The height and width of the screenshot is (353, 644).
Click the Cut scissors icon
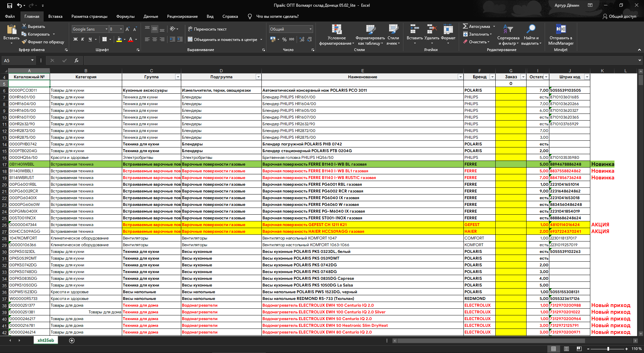(24, 26)
